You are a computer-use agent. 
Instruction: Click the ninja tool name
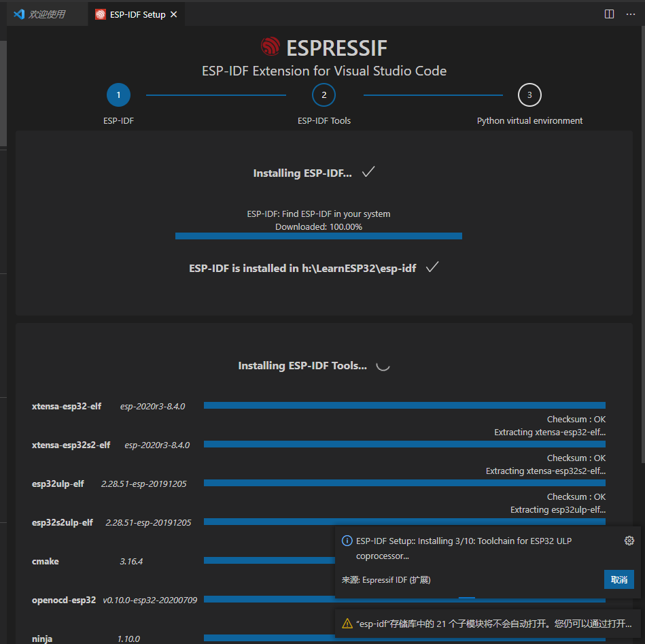click(x=42, y=639)
